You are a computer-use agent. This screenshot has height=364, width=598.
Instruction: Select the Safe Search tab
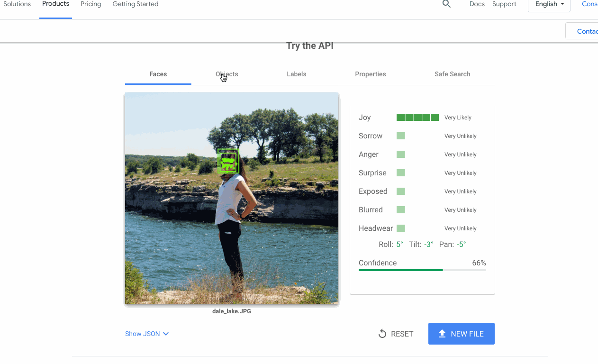(x=452, y=74)
